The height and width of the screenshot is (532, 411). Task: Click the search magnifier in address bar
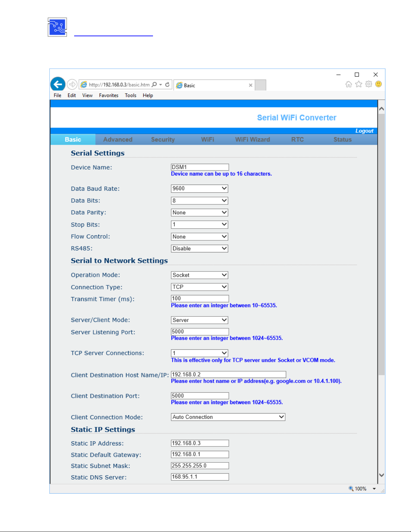pyautogui.click(x=154, y=85)
